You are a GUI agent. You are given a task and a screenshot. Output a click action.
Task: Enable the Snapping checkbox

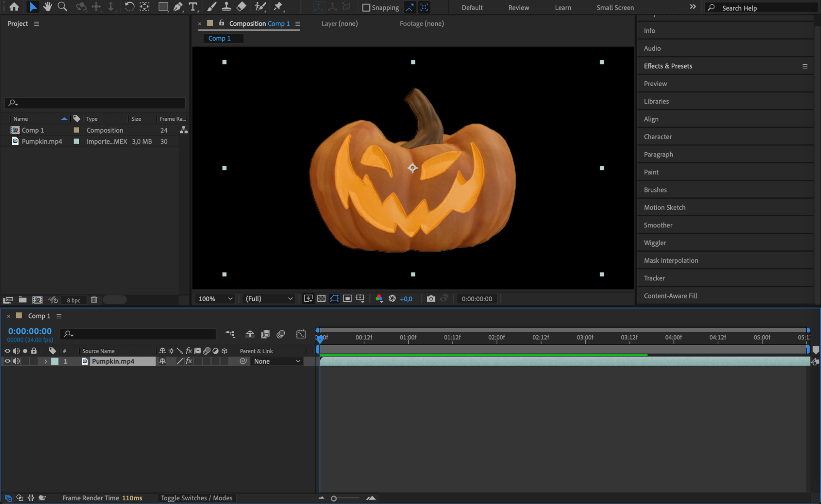pyautogui.click(x=366, y=7)
